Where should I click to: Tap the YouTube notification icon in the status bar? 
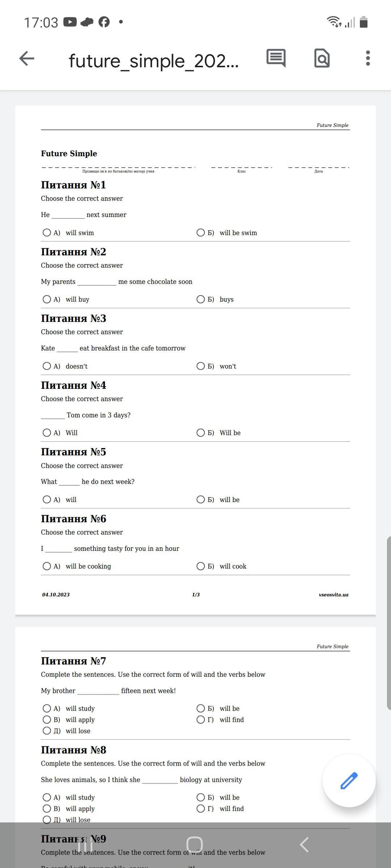(70, 22)
